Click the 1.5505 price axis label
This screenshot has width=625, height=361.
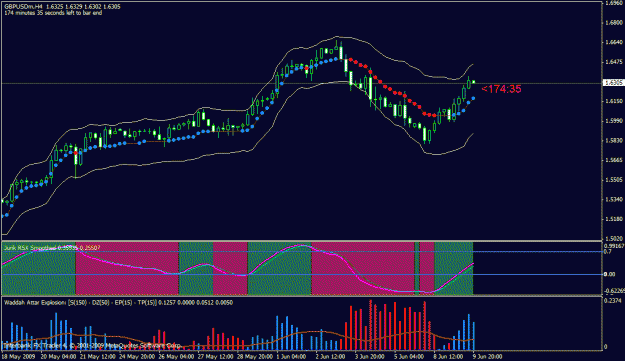click(x=614, y=180)
